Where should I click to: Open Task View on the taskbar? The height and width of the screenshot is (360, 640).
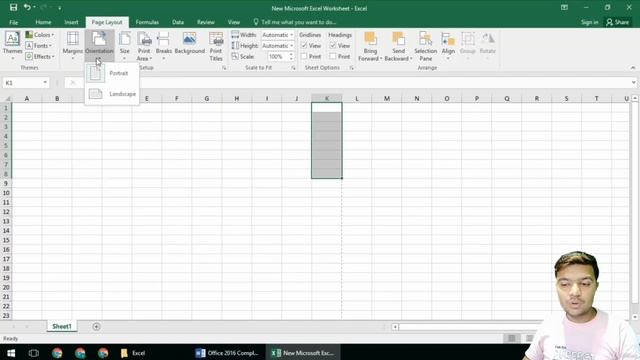point(34,353)
